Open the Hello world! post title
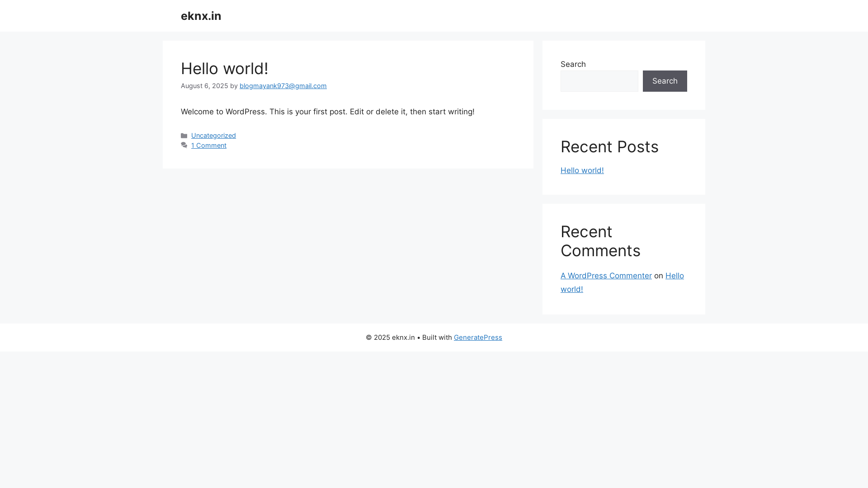This screenshot has height=488, width=868. pyautogui.click(x=224, y=69)
